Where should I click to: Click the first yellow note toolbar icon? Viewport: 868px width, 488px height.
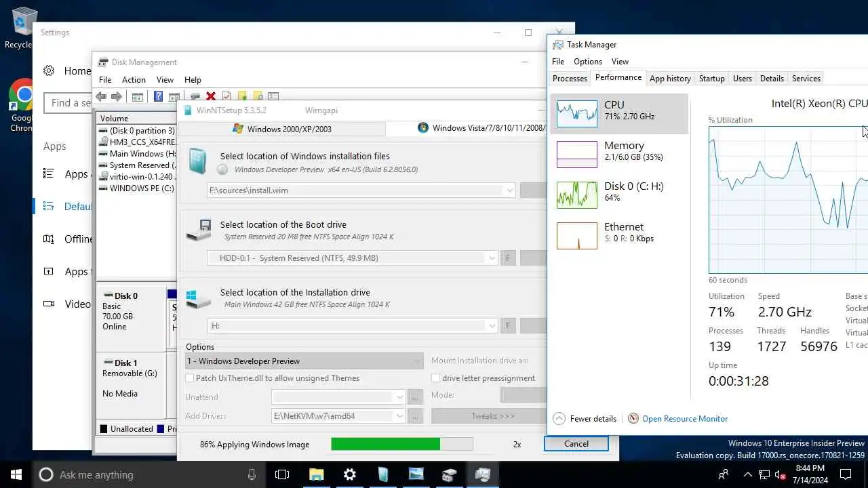(241, 96)
